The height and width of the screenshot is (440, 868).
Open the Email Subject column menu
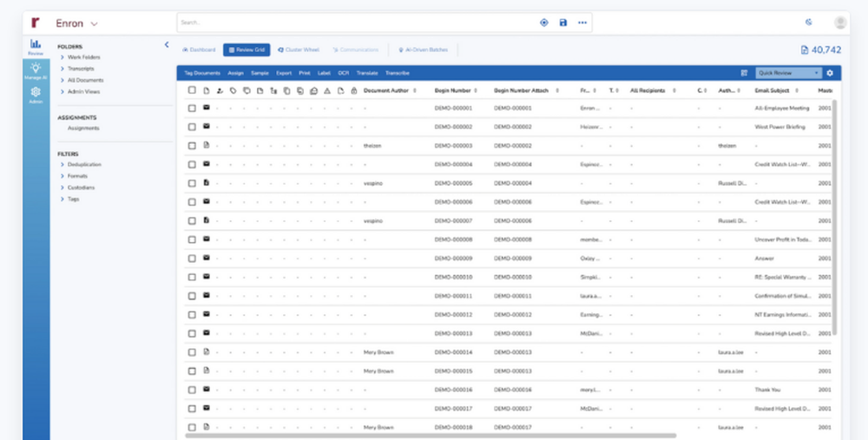click(797, 90)
